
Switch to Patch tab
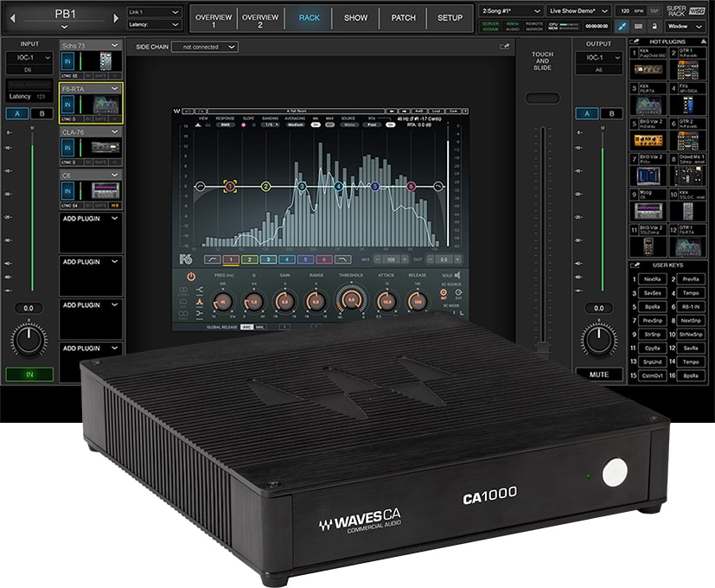coord(403,18)
